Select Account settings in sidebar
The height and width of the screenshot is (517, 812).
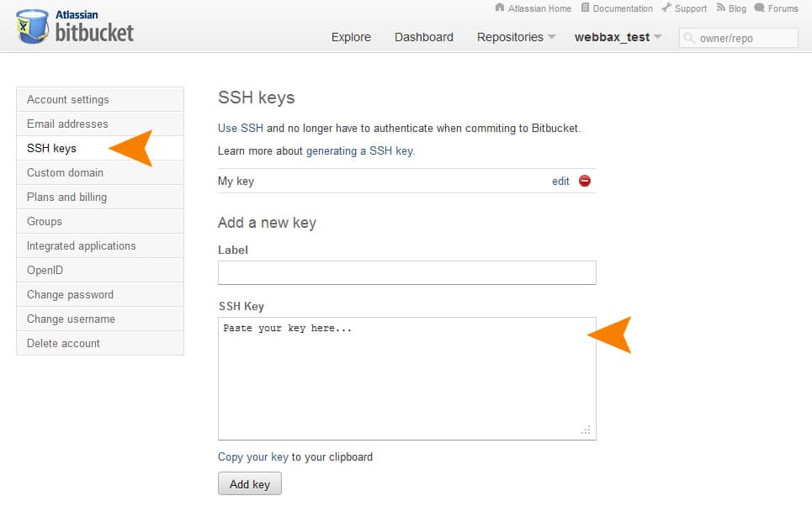pyautogui.click(x=100, y=99)
